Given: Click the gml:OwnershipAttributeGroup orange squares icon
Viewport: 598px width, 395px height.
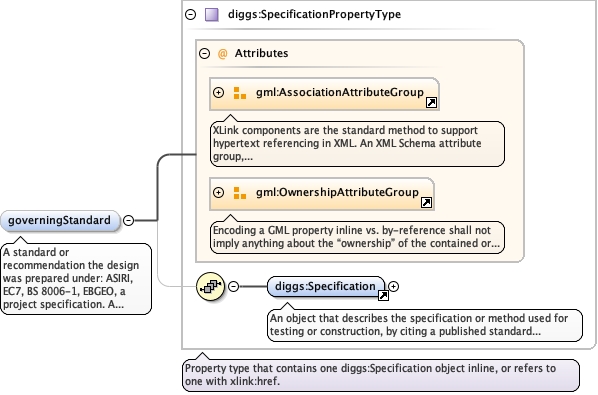Looking at the screenshot, I should pos(240,193).
